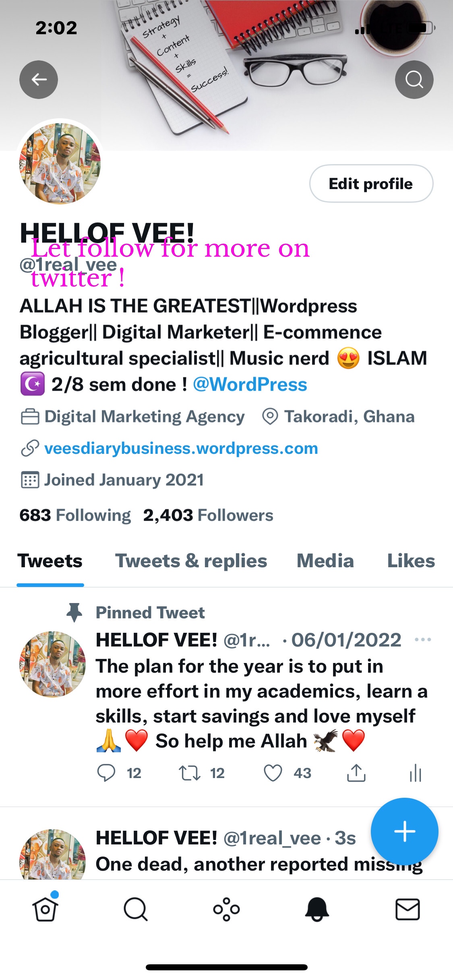Tap the compose tweet plus button
The height and width of the screenshot is (980, 453).
pos(404,831)
